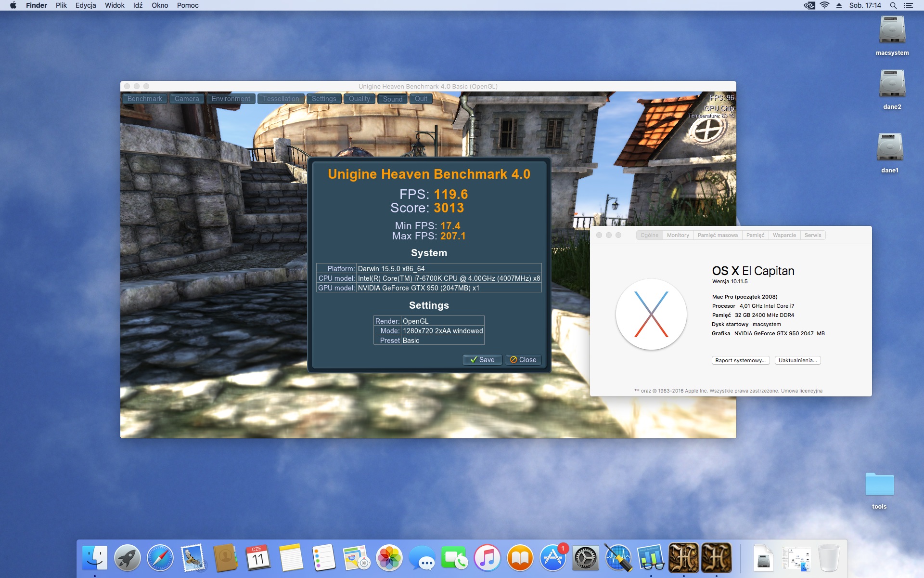
Task: Toggle the Sound button in Heaven toolbar
Action: coord(393,99)
